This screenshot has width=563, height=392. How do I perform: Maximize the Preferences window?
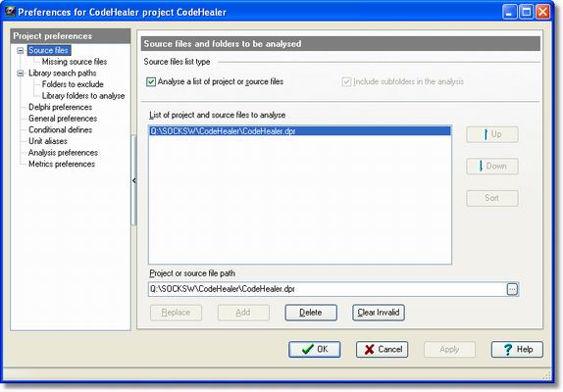click(x=527, y=12)
